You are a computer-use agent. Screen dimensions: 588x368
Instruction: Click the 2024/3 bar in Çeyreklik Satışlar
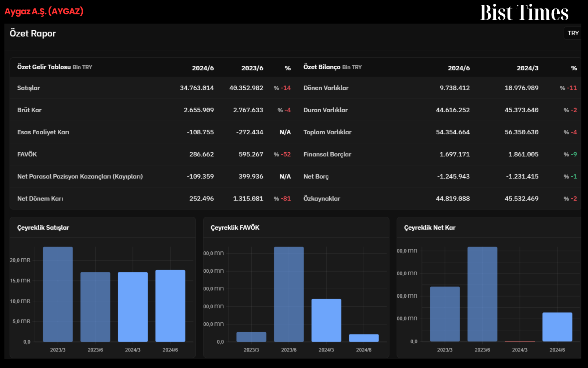pyautogui.click(x=133, y=307)
